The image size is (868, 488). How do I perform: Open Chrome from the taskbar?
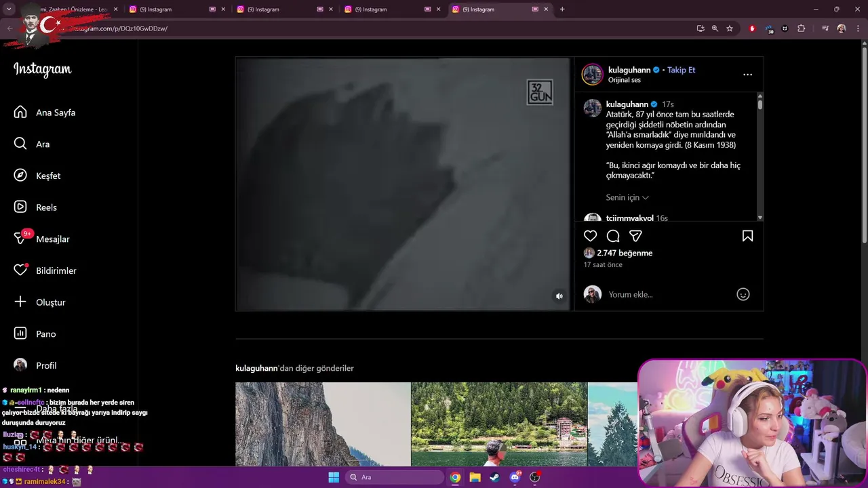click(455, 477)
